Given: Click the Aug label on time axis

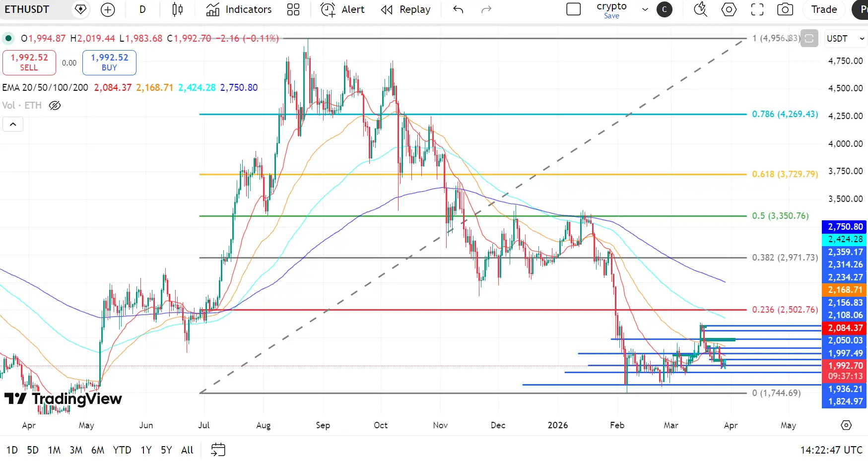Looking at the screenshot, I should click(x=264, y=425).
